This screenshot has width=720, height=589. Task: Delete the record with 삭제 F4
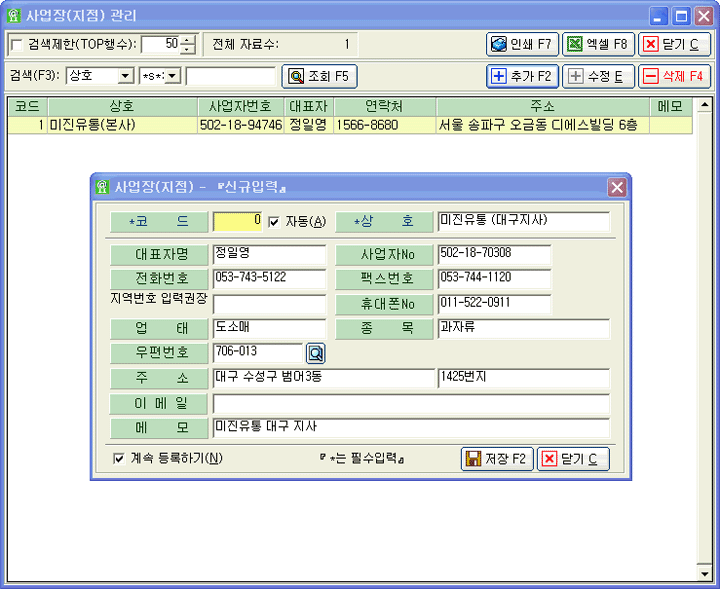click(x=674, y=76)
